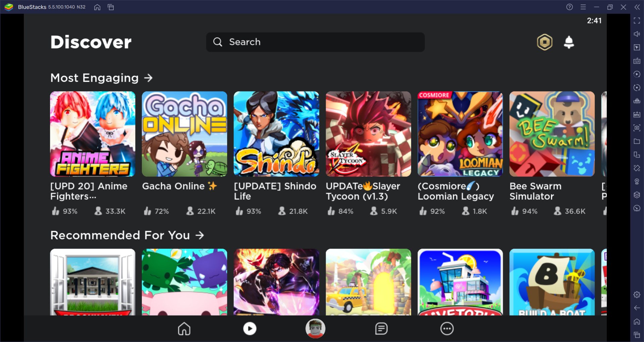The width and height of the screenshot is (644, 342).
Task: Click the sidebar clock refresh icon
Action: pos(637,208)
